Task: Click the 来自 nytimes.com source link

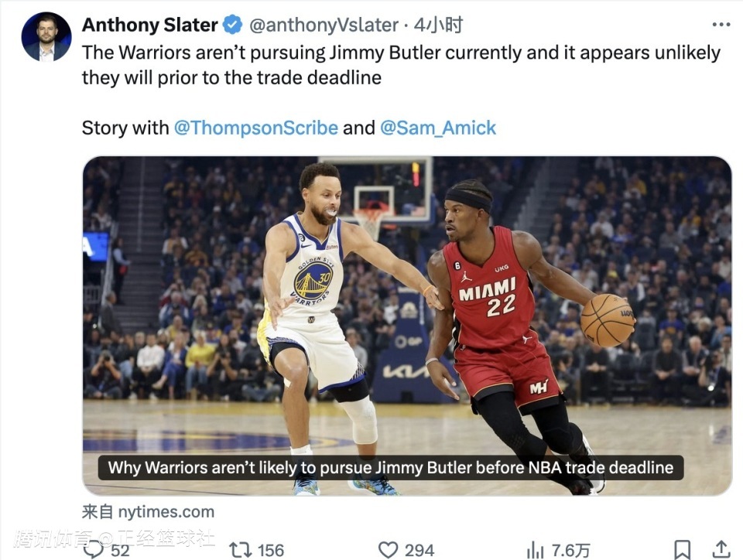Action: [148, 511]
